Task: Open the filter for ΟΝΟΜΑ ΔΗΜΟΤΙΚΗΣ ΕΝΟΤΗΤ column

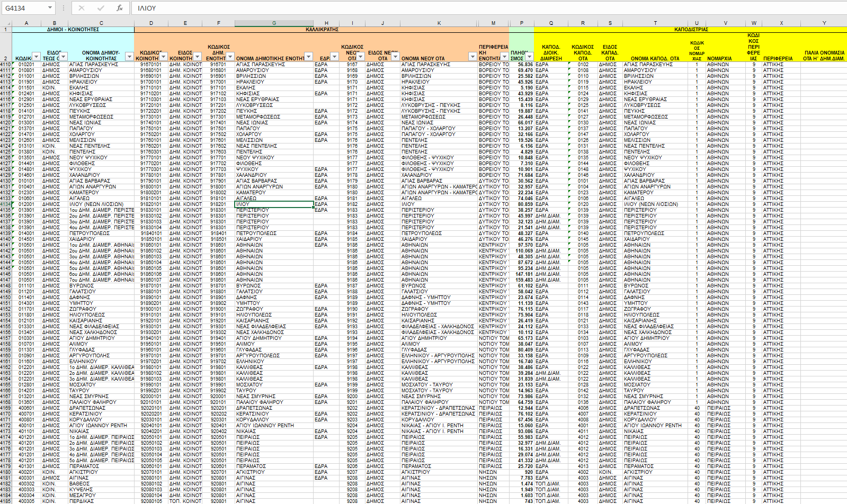Action: (309, 57)
